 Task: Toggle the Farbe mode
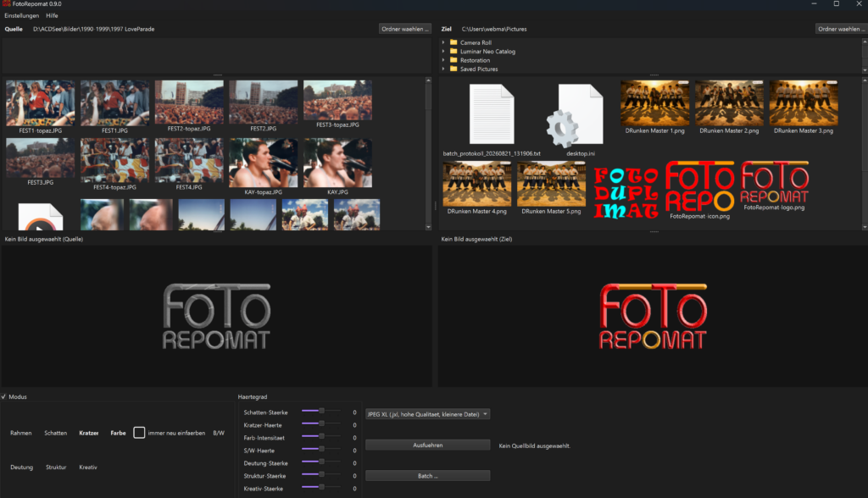[118, 434]
